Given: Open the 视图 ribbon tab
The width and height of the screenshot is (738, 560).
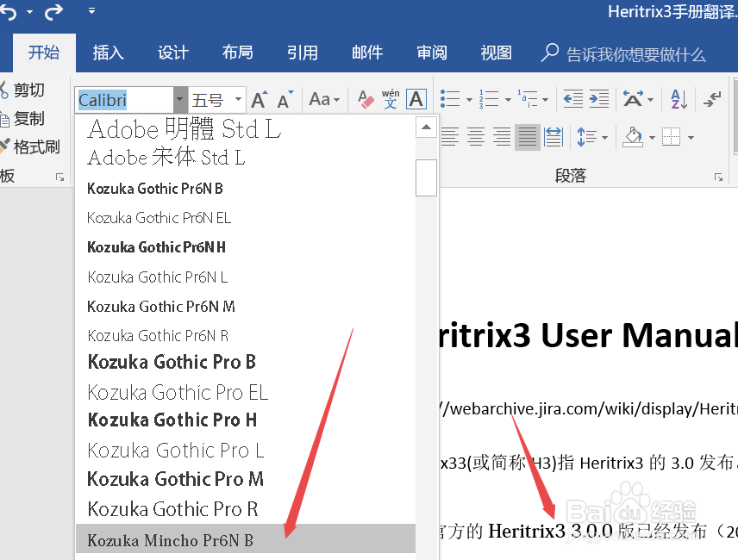Looking at the screenshot, I should tap(496, 53).
